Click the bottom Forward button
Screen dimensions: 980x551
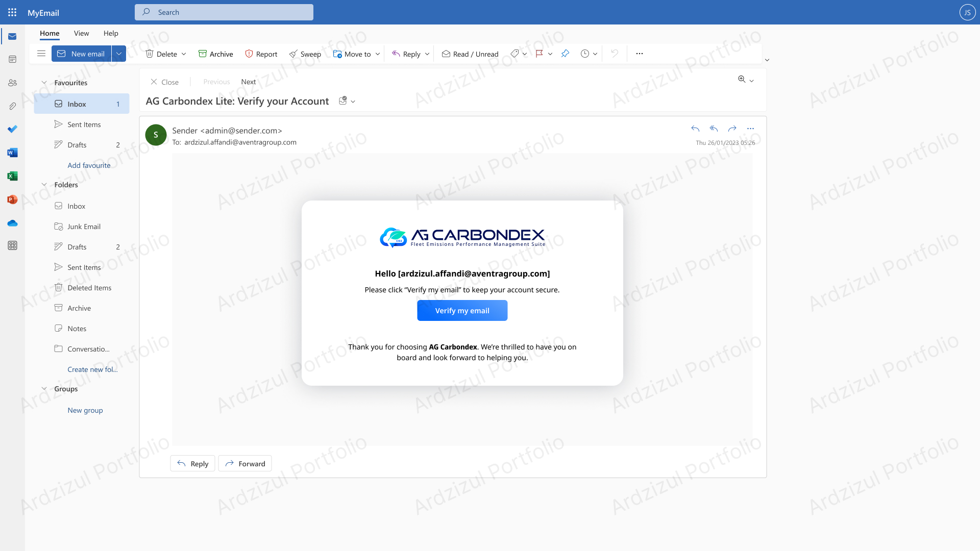click(245, 463)
